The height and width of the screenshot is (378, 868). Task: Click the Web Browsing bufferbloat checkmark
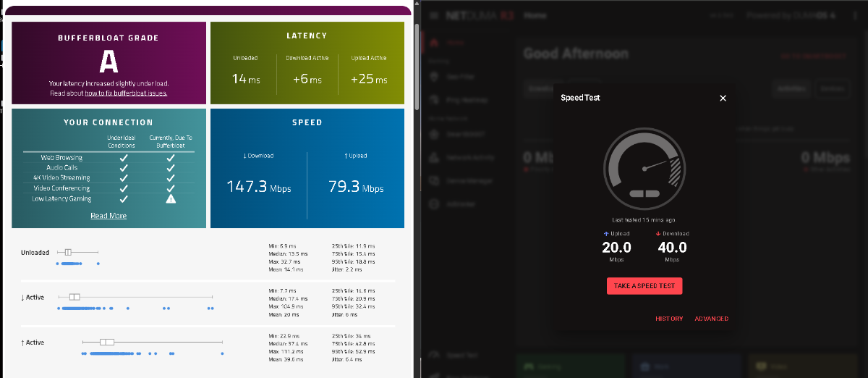coord(171,157)
